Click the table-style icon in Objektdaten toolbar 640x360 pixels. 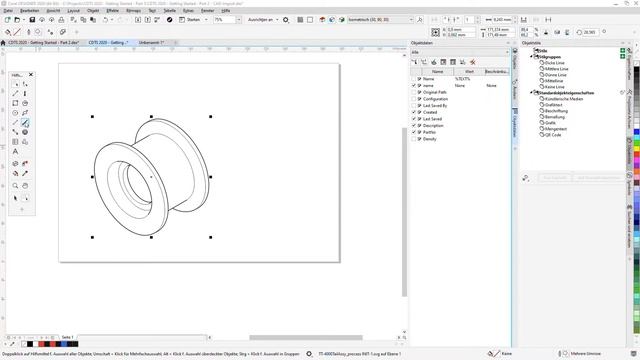[453, 62]
